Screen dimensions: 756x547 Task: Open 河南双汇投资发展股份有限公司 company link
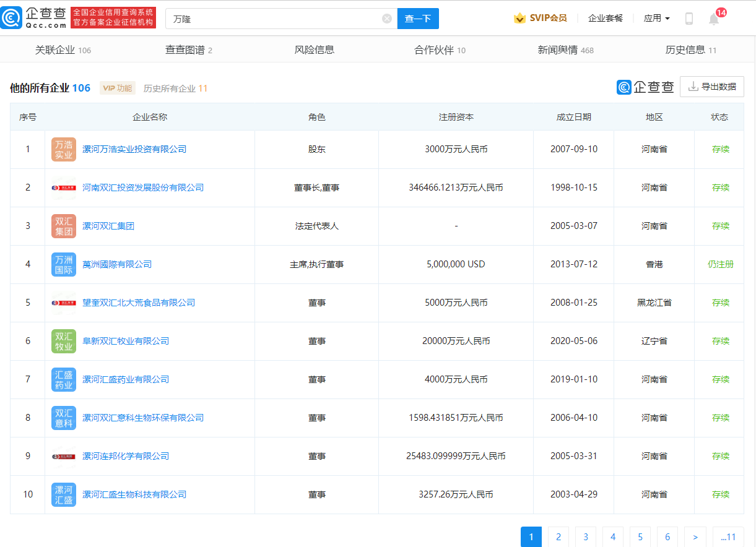point(143,187)
